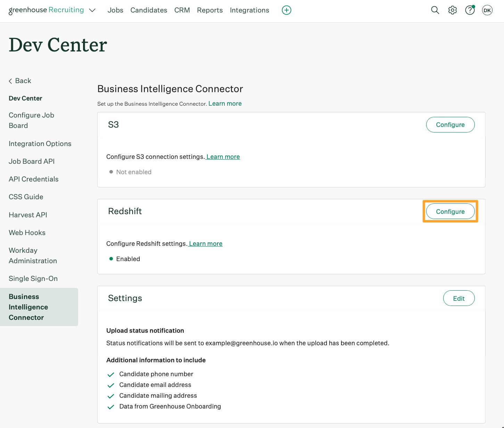This screenshot has width=504, height=428.
Task: Expand the Greenhouse Recruiting product dropdown chevron
Action: (x=92, y=10)
